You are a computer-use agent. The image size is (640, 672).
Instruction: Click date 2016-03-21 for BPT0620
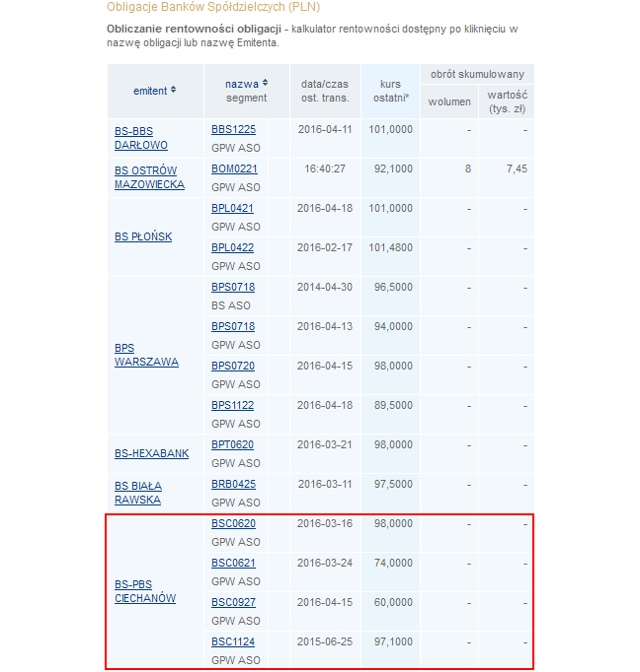pos(325,445)
